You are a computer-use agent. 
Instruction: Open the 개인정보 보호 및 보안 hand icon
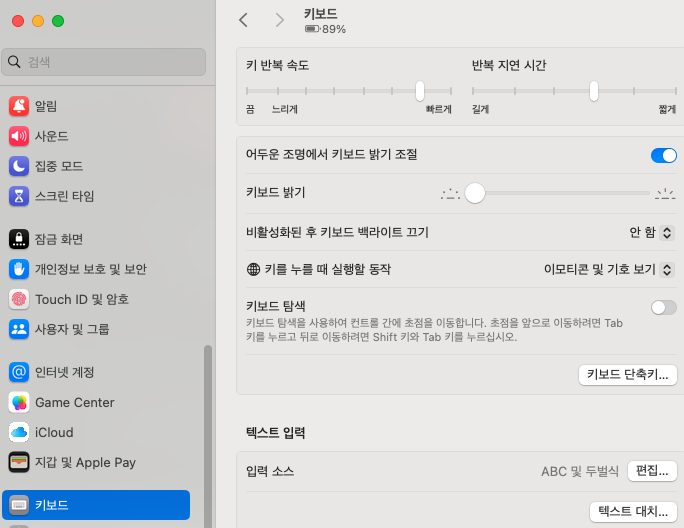pos(19,269)
